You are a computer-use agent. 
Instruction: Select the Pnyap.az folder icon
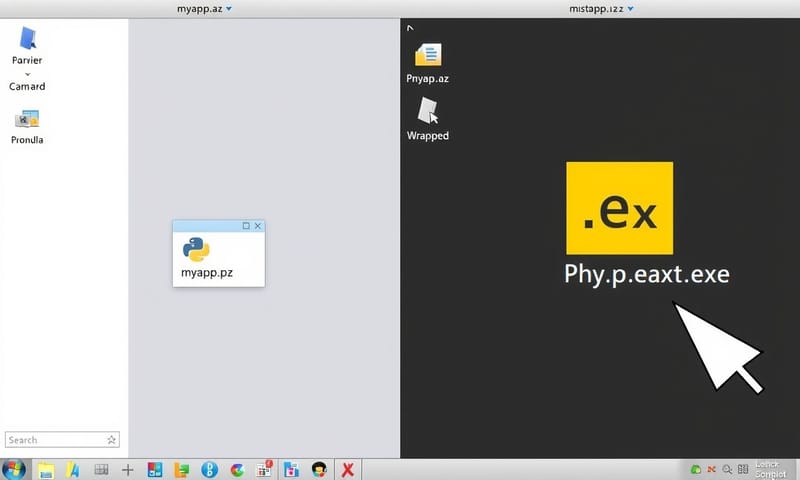[x=428, y=55]
